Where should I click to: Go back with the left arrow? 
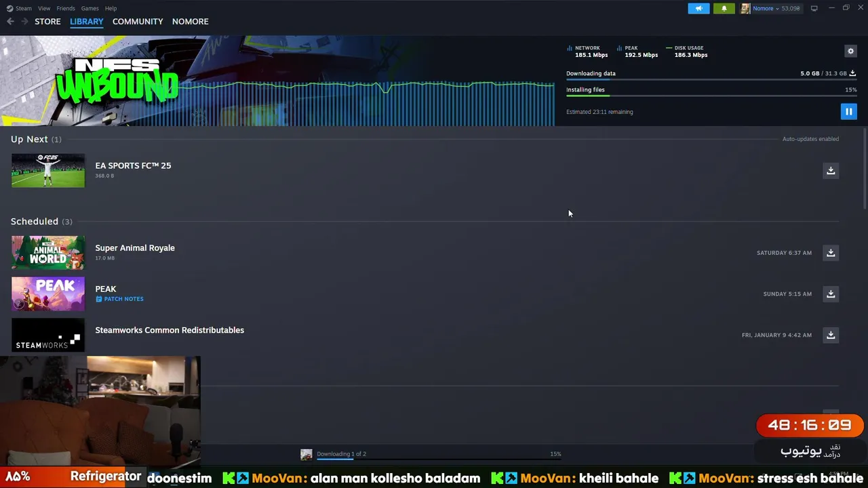click(10, 22)
